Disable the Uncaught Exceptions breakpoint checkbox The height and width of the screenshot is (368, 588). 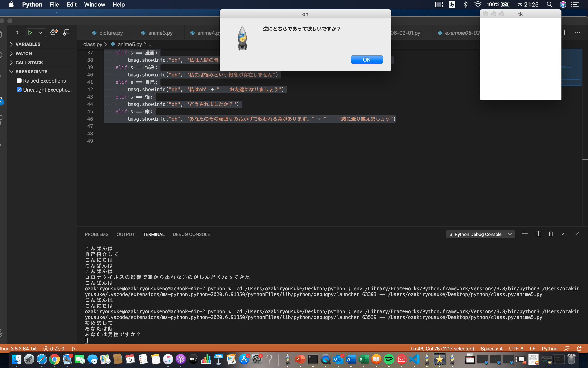point(19,90)
